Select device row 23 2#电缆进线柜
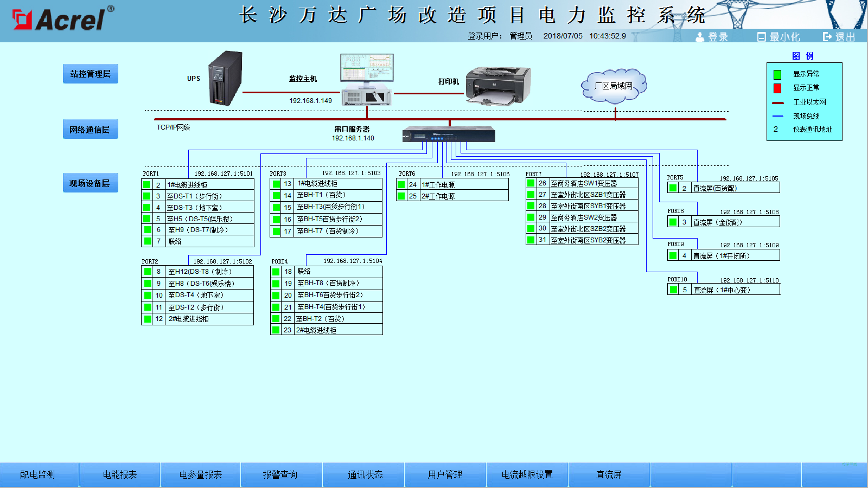Viewport: 868px width, 488px height. click(327, 330)
